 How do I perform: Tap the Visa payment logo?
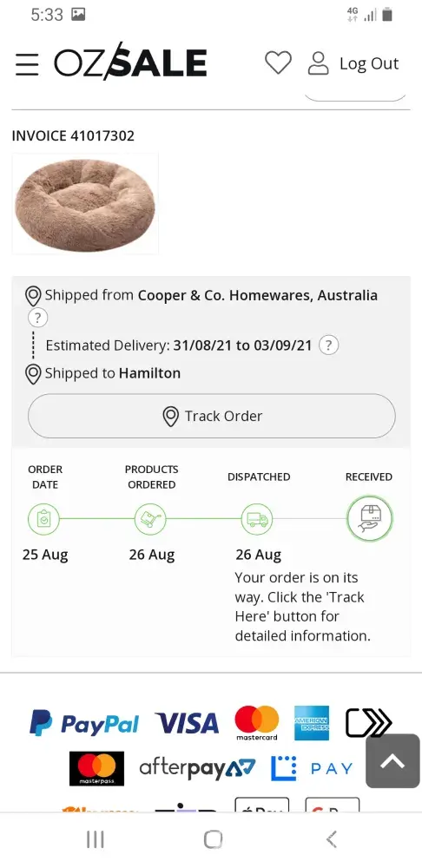point(188,724)
